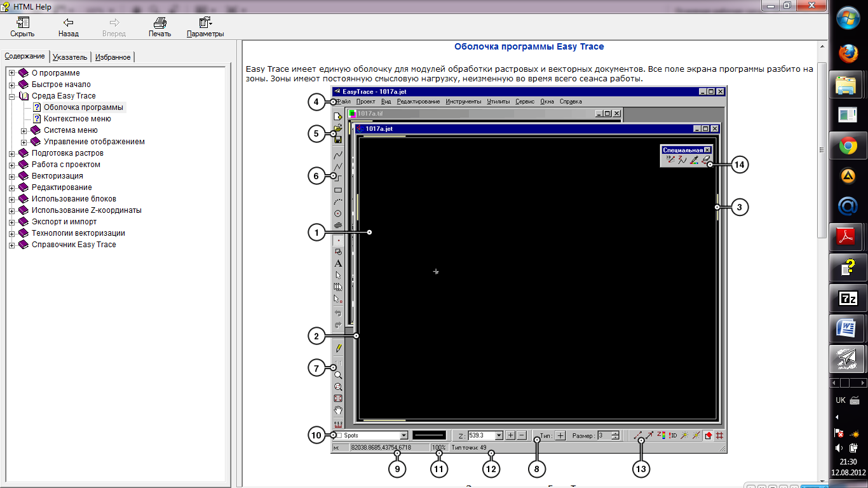Click the UK input language indicator
This screenshot has height=488, width=868.
point(841,400)
